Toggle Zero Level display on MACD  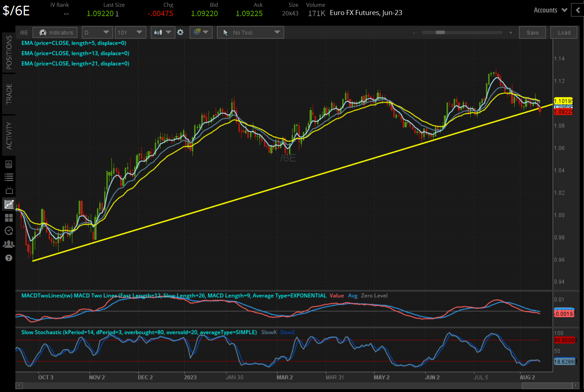point(374,296)
